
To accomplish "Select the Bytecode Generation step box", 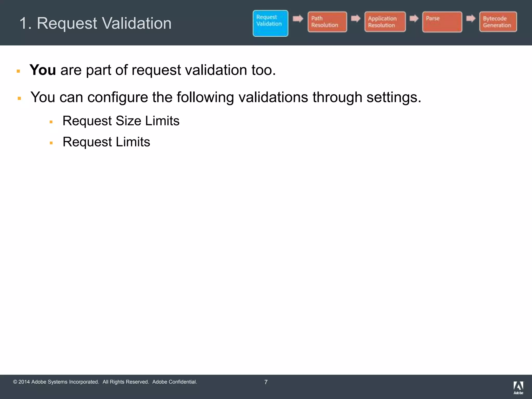I will click(x=498, y=22).
